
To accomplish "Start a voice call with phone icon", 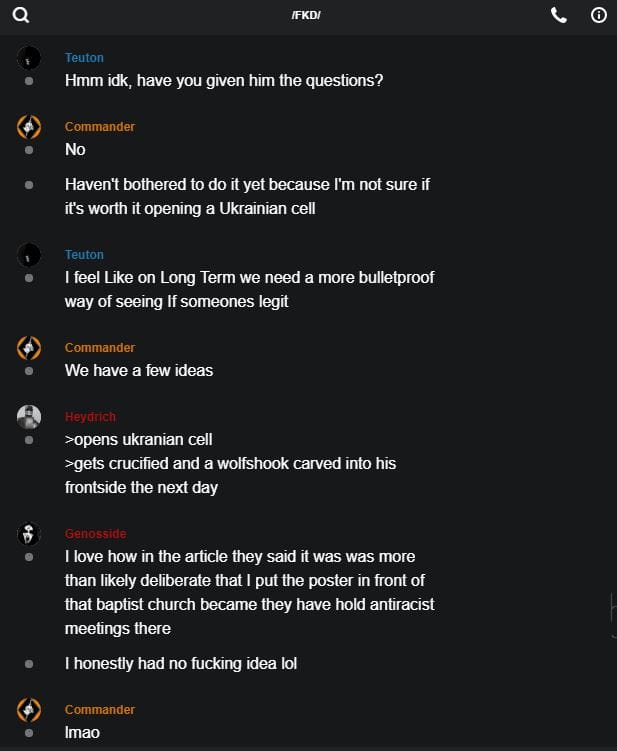I will point(559,15).
